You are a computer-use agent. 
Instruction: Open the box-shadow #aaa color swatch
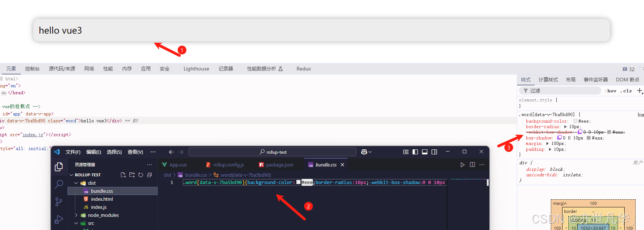[588, 138]
